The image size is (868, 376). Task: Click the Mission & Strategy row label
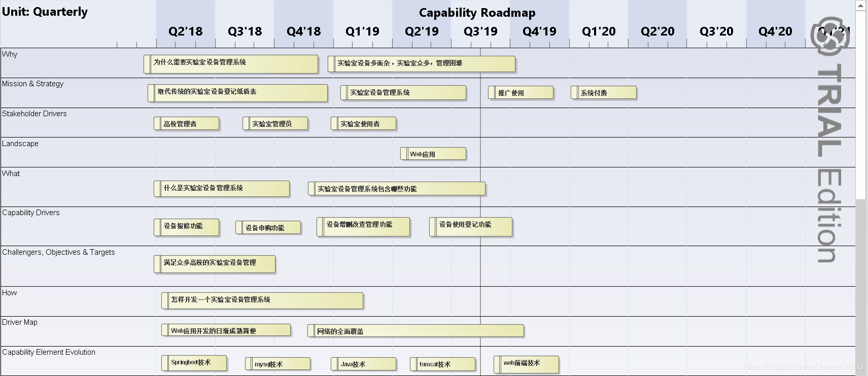pos(33,84)
